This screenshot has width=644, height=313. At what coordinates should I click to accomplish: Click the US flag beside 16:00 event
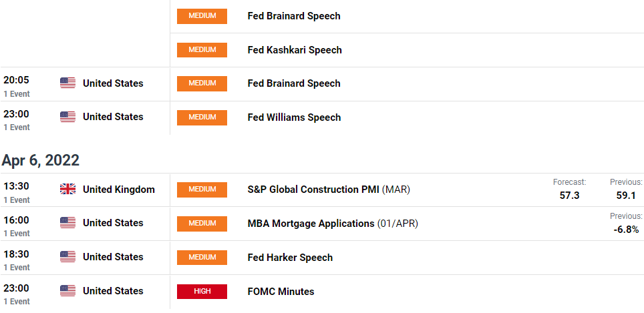click(x=67, y=223)
